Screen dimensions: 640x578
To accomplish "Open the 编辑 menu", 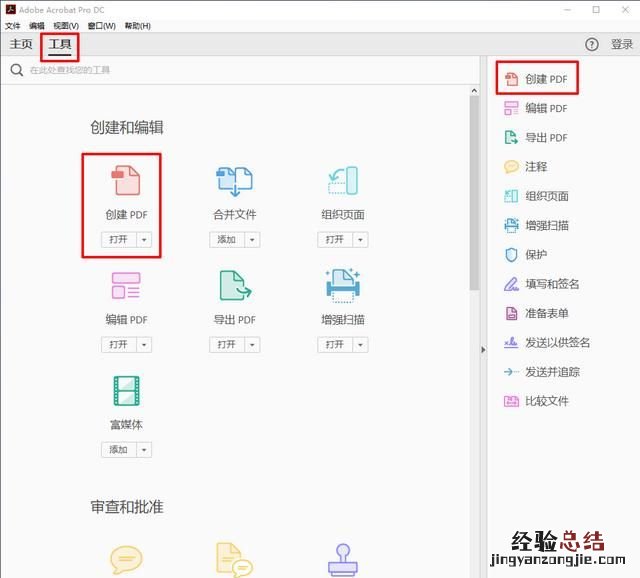I will tap(37, 26).
